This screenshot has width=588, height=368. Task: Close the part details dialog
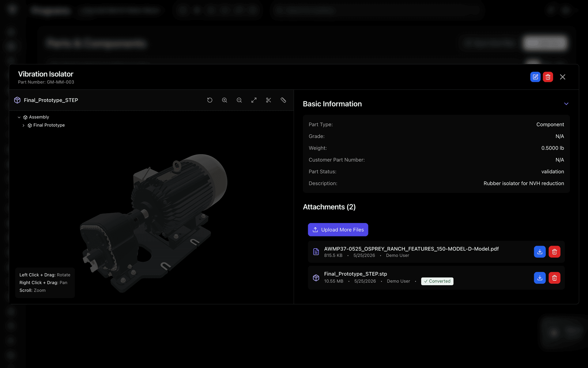pyautogui.click(x=563, y=77)
